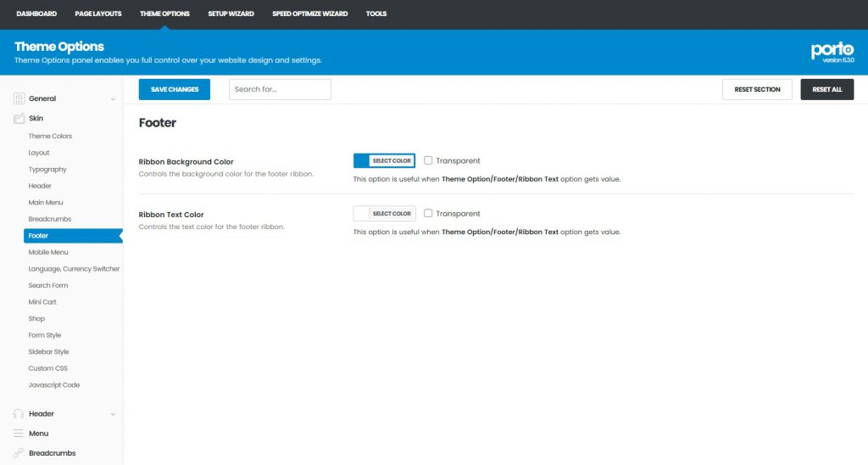Click the Header headphones icon in sidebar

point(19,414)
